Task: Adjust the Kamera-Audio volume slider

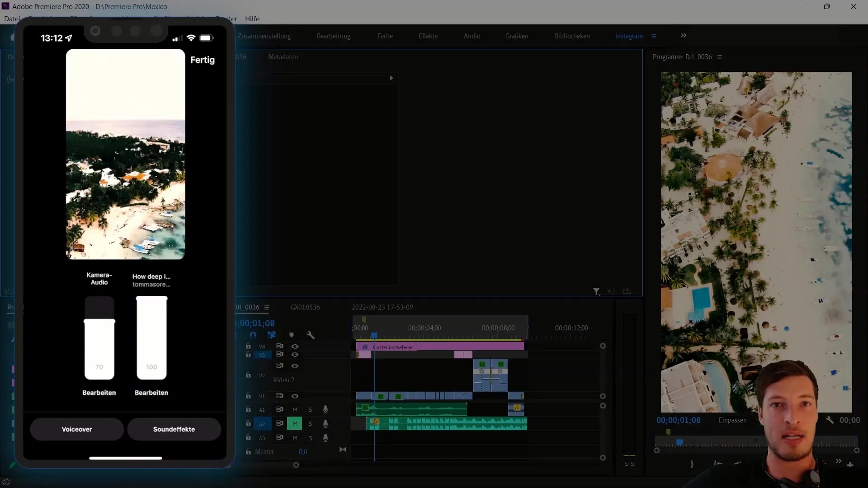Action: pyautogui.click(x=99, y=338)
